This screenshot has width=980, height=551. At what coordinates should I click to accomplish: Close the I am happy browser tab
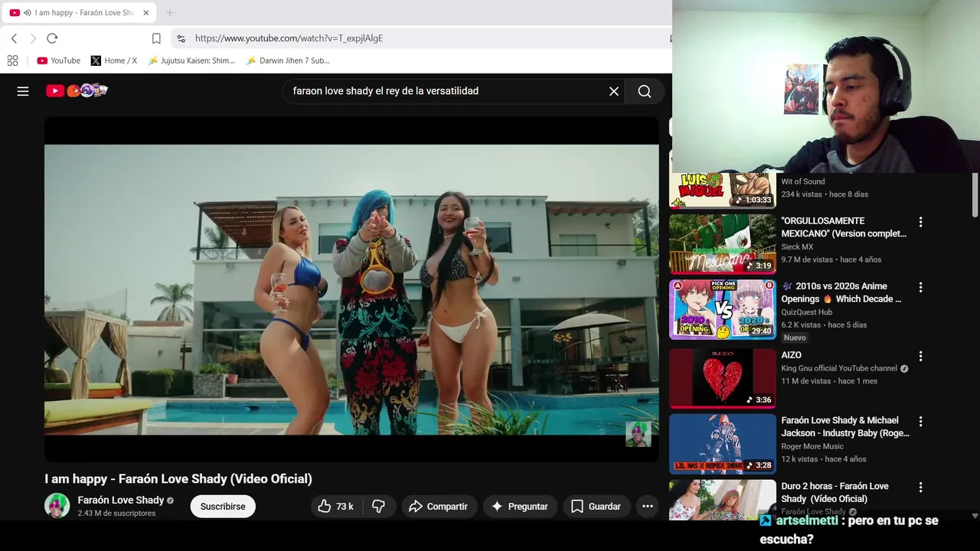pos(145,13)
